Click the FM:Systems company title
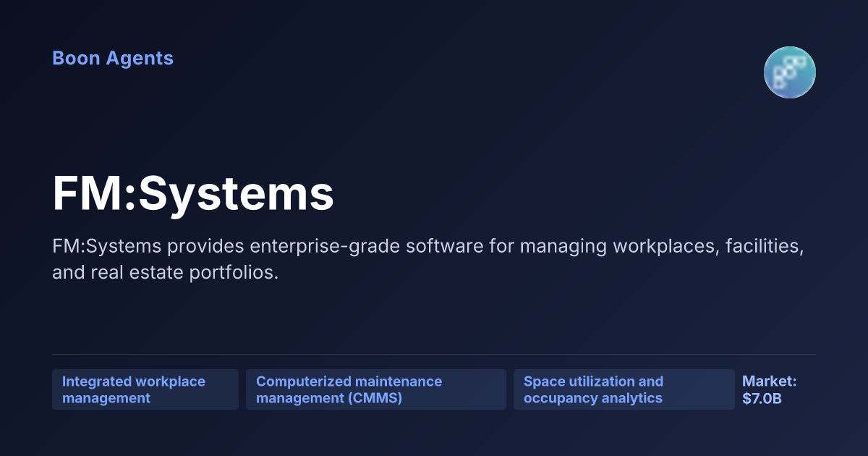Screen dimensions: 868x456 click(193, 193)
